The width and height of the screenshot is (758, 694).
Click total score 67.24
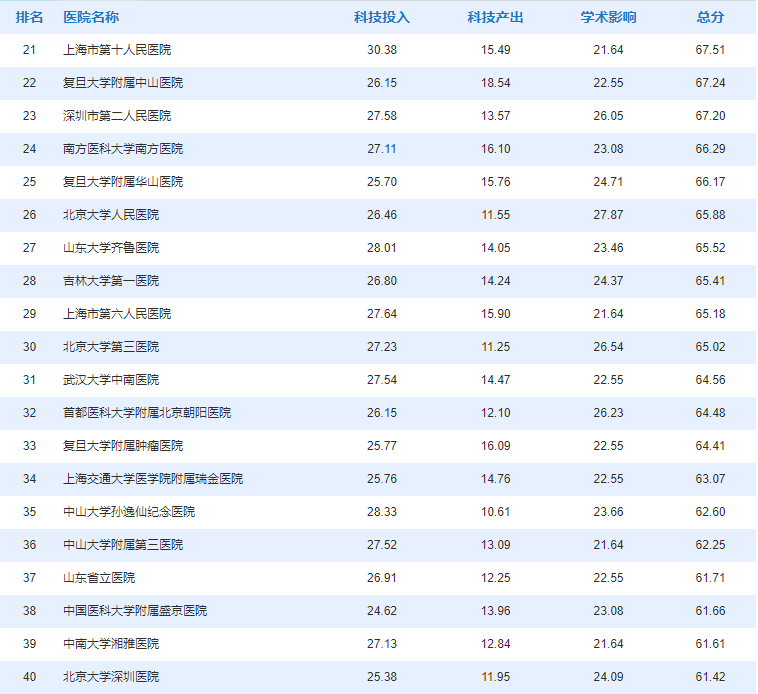point(711,83)
